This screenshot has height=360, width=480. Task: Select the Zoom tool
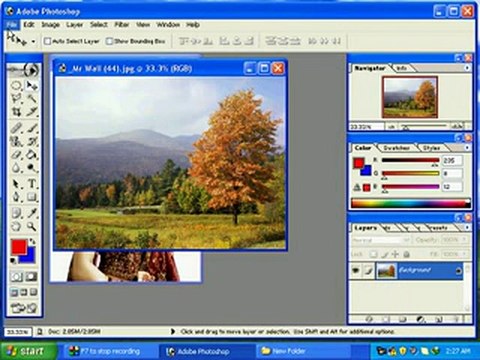pyautogui.click(x=32, y=227)
